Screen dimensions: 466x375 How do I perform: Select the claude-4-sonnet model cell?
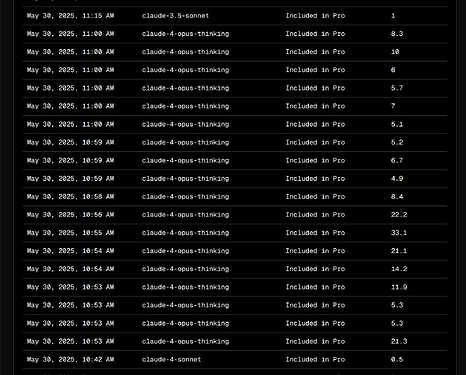click(171, 360)
